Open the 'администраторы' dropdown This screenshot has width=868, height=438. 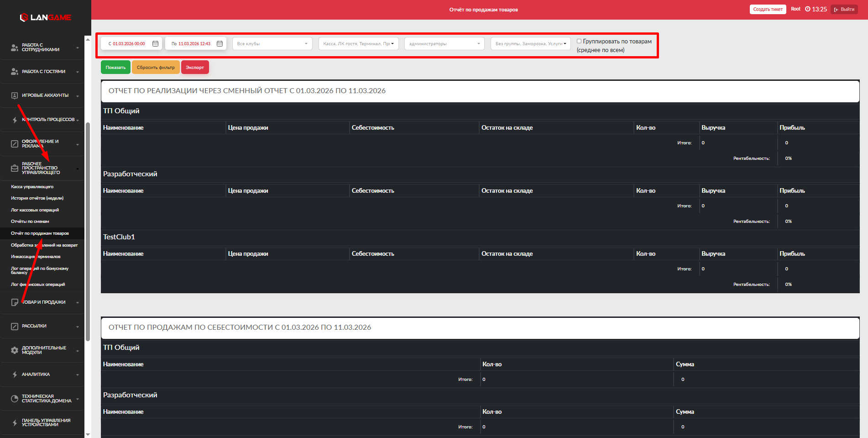[444, 44]
